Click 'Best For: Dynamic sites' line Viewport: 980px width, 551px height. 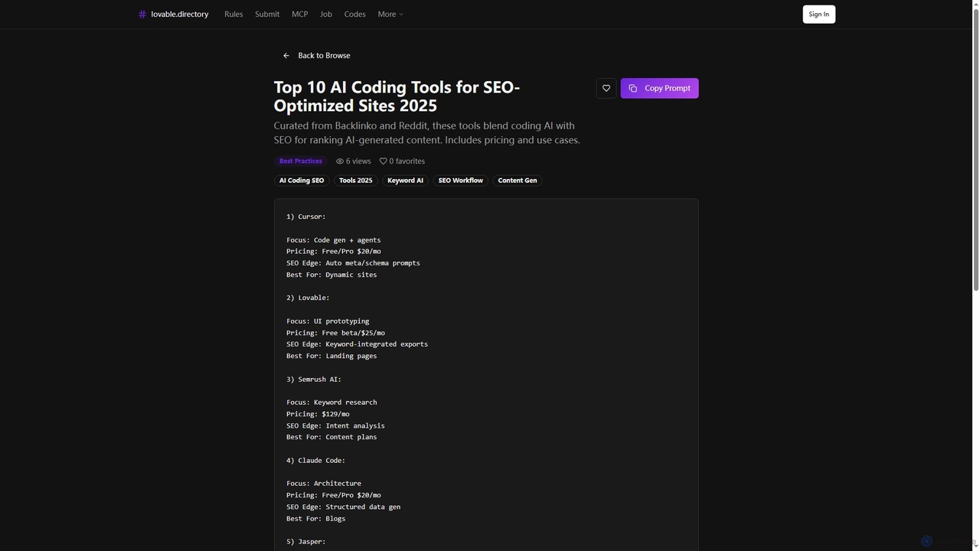332,275
